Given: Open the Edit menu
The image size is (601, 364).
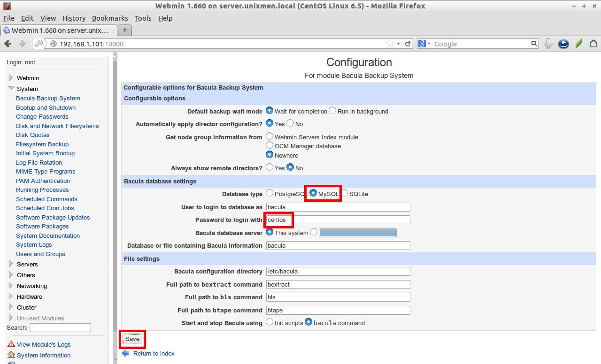Looking at the screenshot, I should click(x=27, y=18).
